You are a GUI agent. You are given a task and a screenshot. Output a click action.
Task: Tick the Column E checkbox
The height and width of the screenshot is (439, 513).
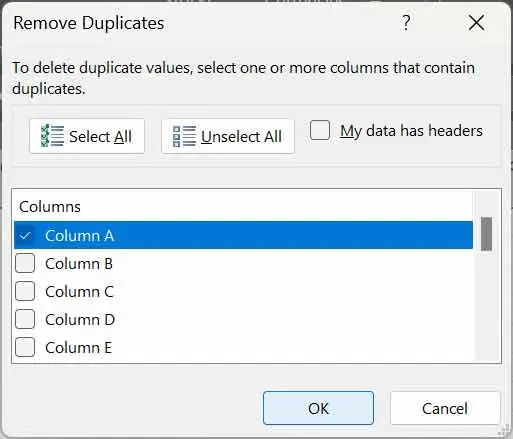tap(25, 347)
